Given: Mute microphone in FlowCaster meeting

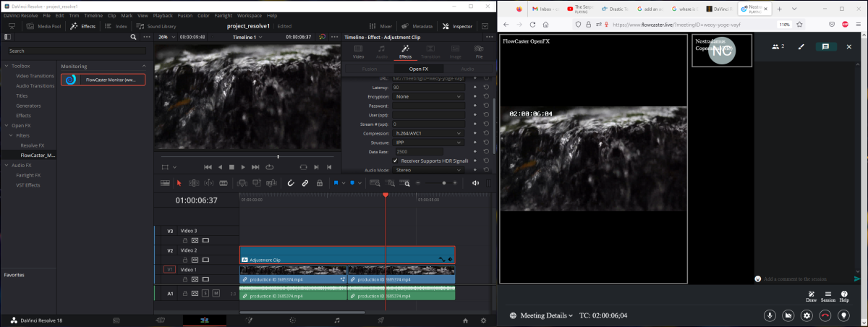Looking at the screenshot, I should click(770, 315).
